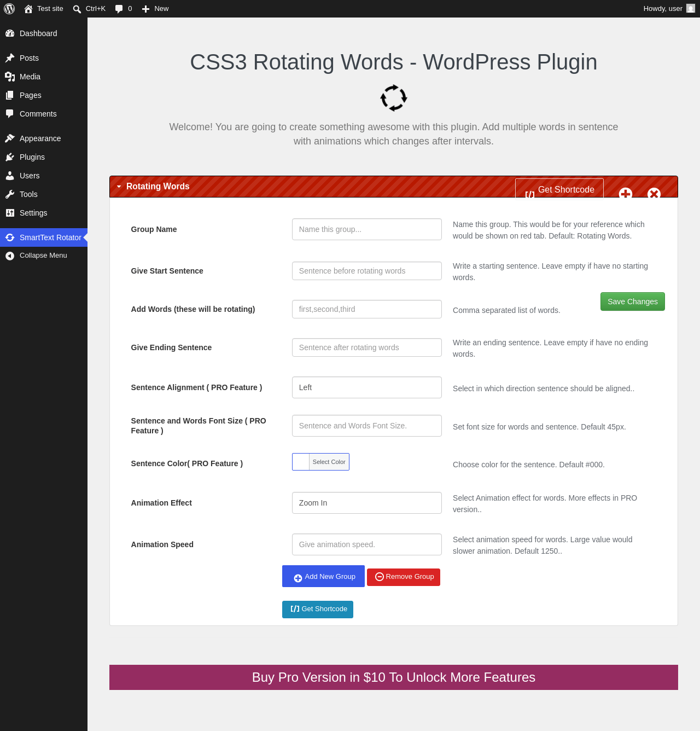
Task: Click the user avatar beside Howdy, user
Action: 691,9
